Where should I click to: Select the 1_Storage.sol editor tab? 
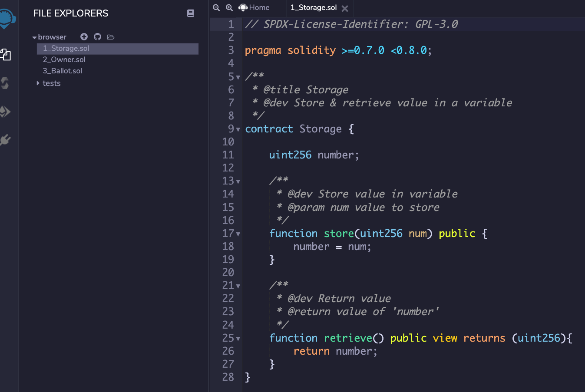[314, 7]
